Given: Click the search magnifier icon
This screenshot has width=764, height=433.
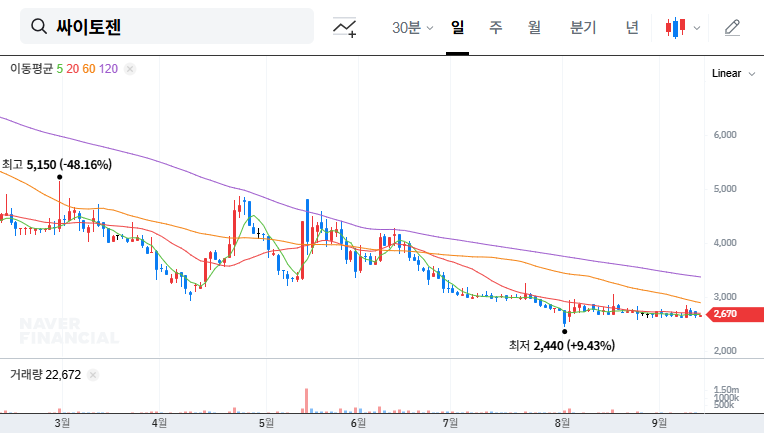Looking at the screenshot, I should [39, 26].
